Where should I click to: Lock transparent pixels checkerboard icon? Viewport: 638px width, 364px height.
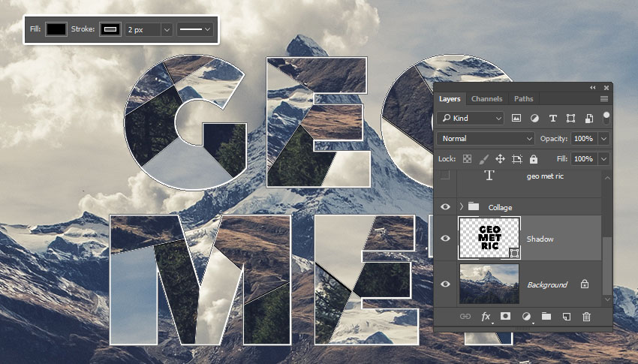[467, 159]
